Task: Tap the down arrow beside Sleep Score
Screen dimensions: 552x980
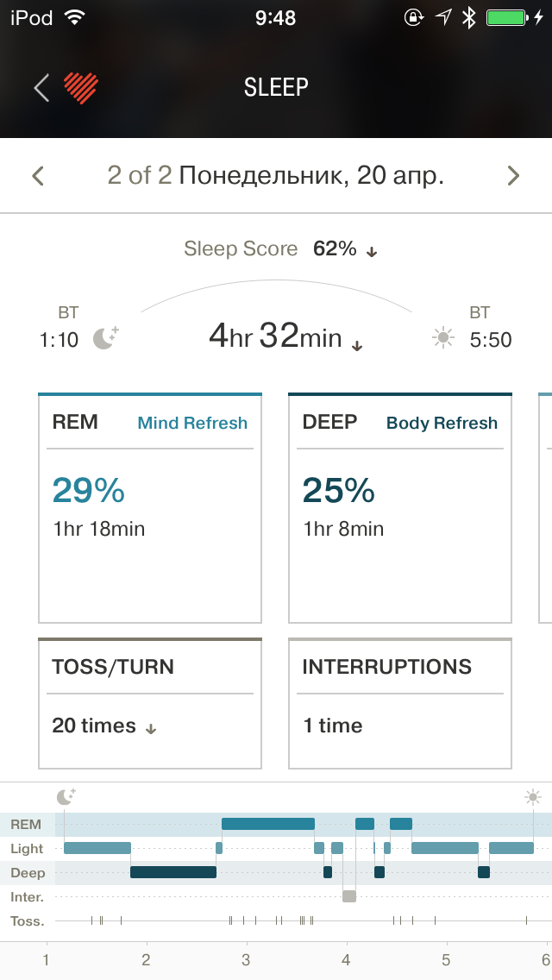Action: tap(373, 252)
